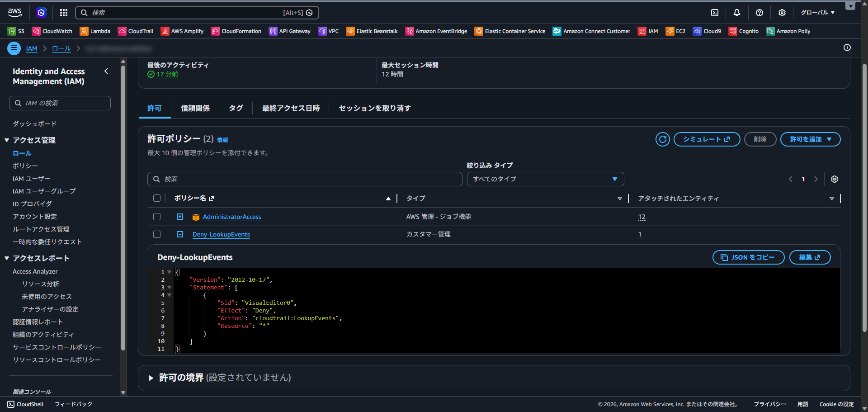The height and width of the screenshot is (412, 868).
Task: Focus the IAM の検索 sidebar field
Action: [60, 103]
